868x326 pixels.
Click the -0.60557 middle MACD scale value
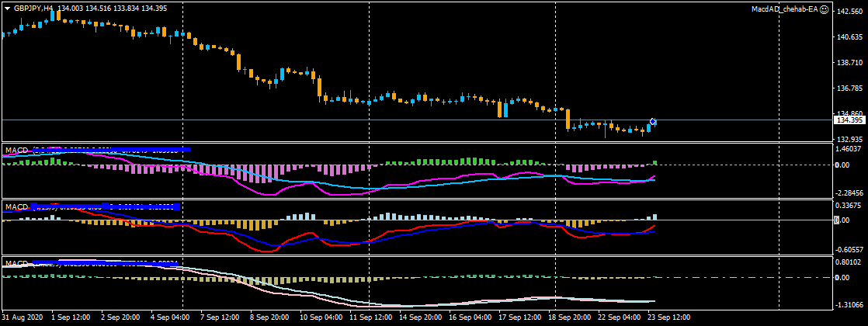[849, 250]
